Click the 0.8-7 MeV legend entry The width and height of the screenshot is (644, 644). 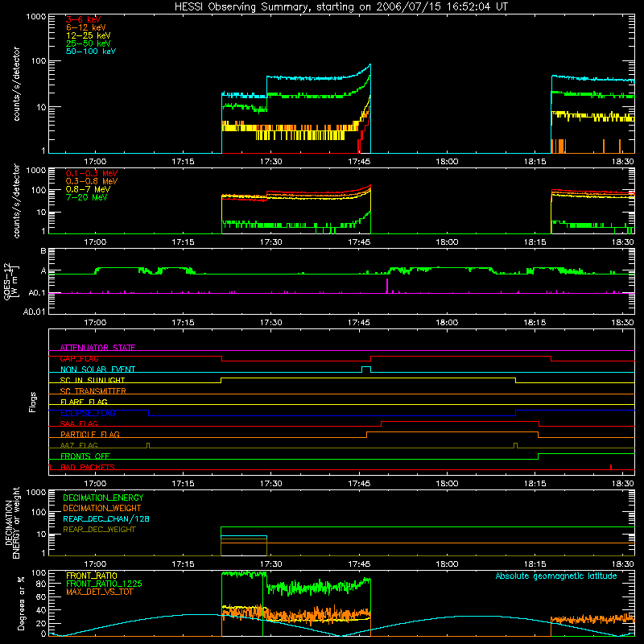[88, 189]
